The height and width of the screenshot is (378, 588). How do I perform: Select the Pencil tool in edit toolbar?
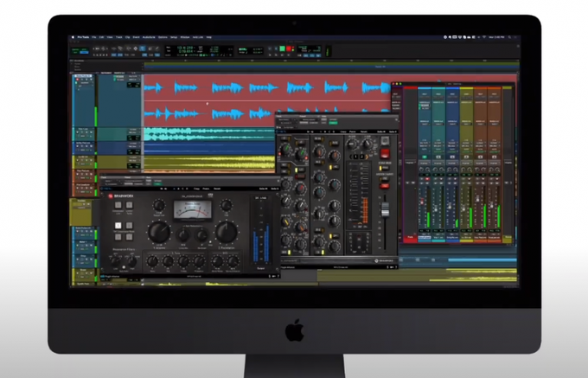[x=157, y=48]
